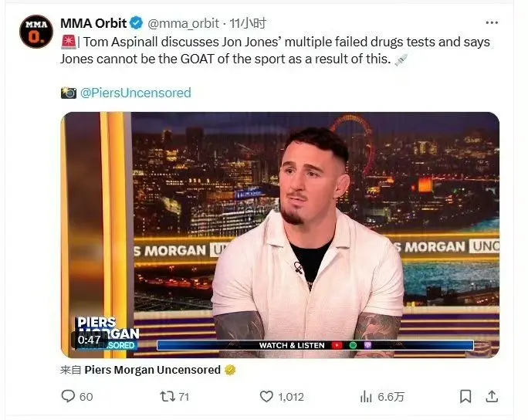Like the post with the heart icon
This screenshot has width=528, height=420.
click(266, 396)
